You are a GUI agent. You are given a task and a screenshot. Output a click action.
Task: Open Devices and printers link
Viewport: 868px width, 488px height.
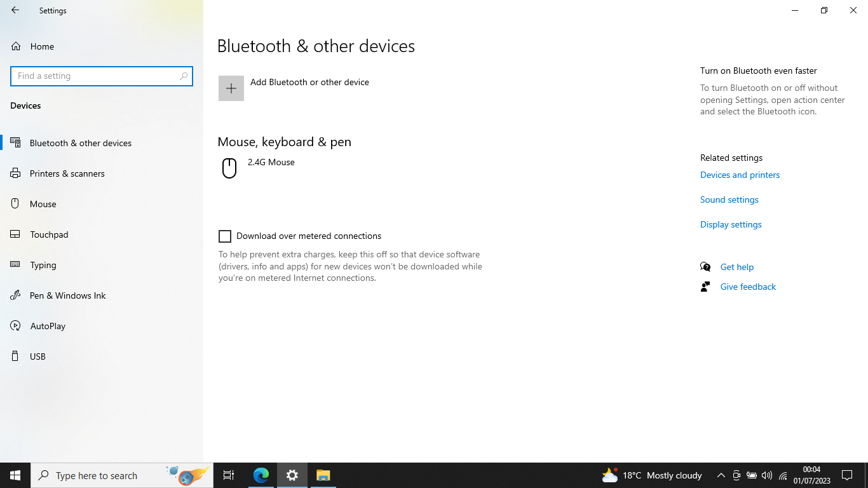pos(740,175)
